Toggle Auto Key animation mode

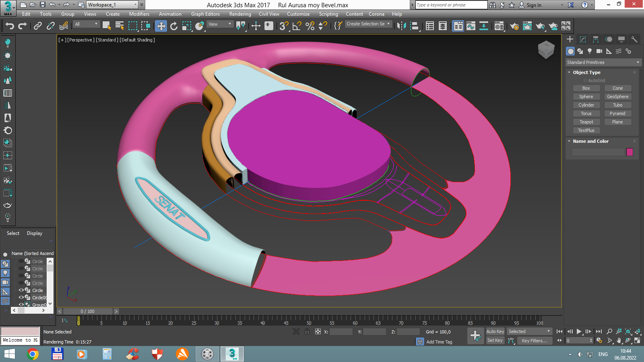pos(495,331)
